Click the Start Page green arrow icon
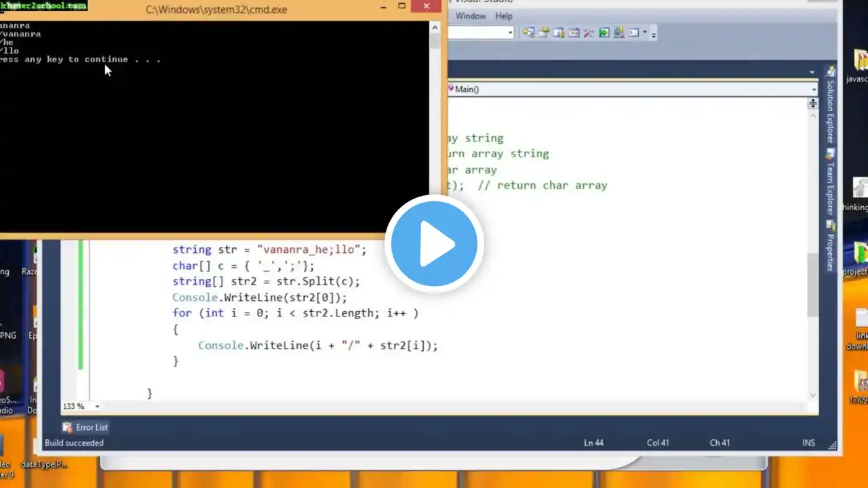The image size is (868, 488). point(604,33)
